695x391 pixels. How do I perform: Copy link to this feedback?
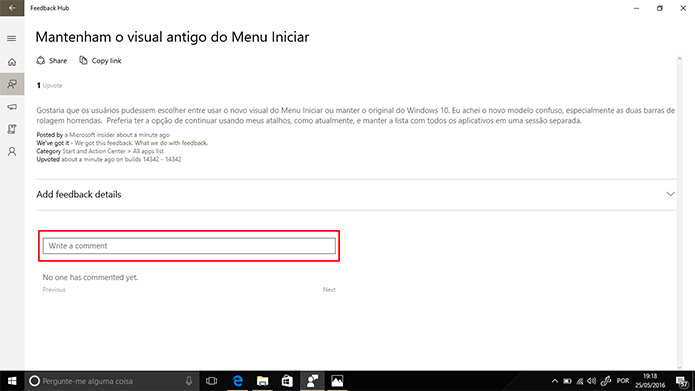100,61
